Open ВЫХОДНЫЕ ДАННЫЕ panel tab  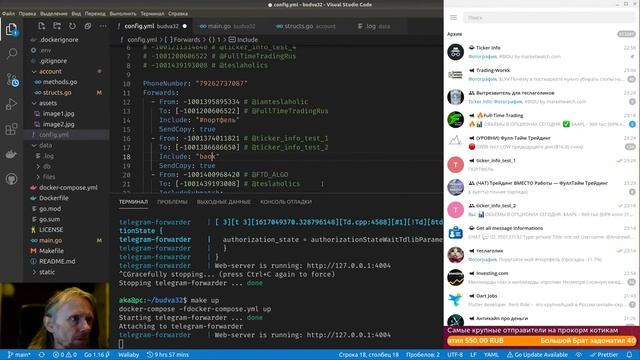(x=223, y=202)
